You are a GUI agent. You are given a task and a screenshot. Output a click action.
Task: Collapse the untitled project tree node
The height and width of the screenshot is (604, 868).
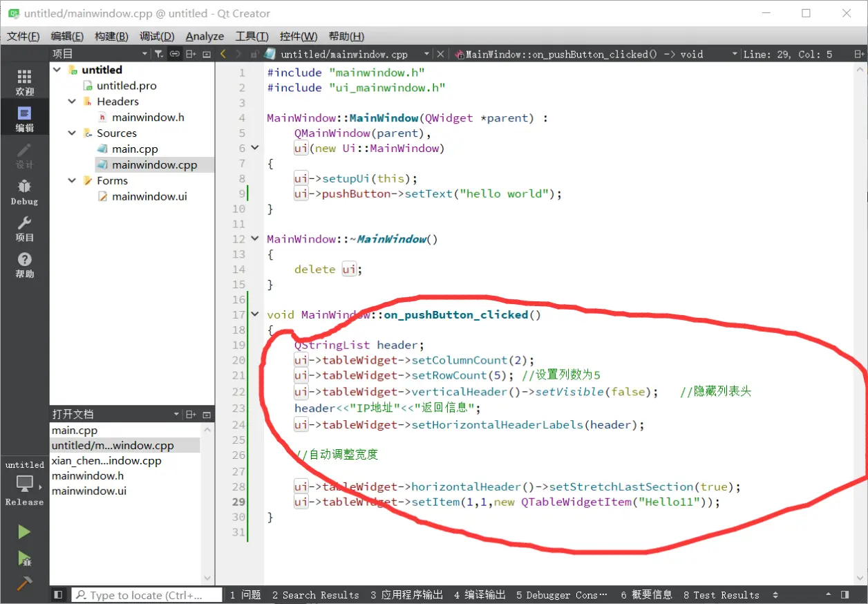[x=57, y=70]
